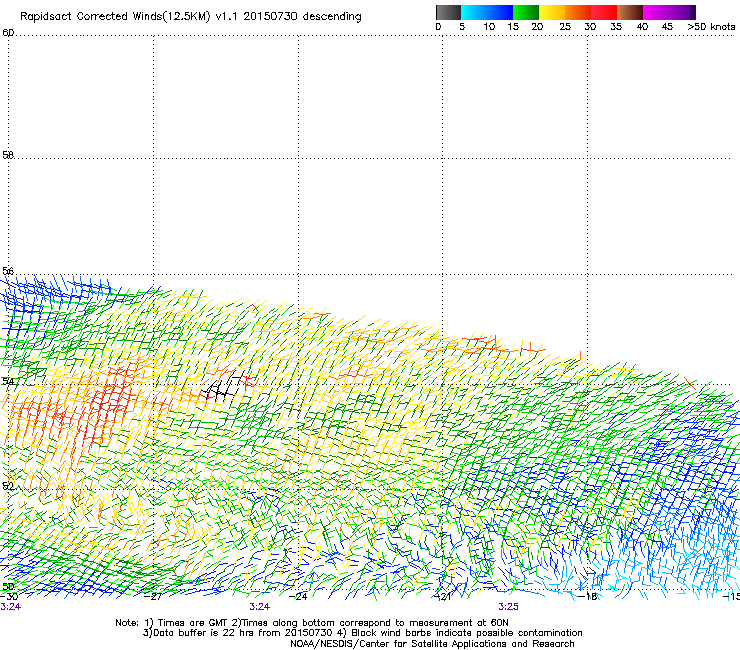The width and height of the screenshot is (740, 650).
Task: Click the legend scale number '45'
Action: pos(667,27)
